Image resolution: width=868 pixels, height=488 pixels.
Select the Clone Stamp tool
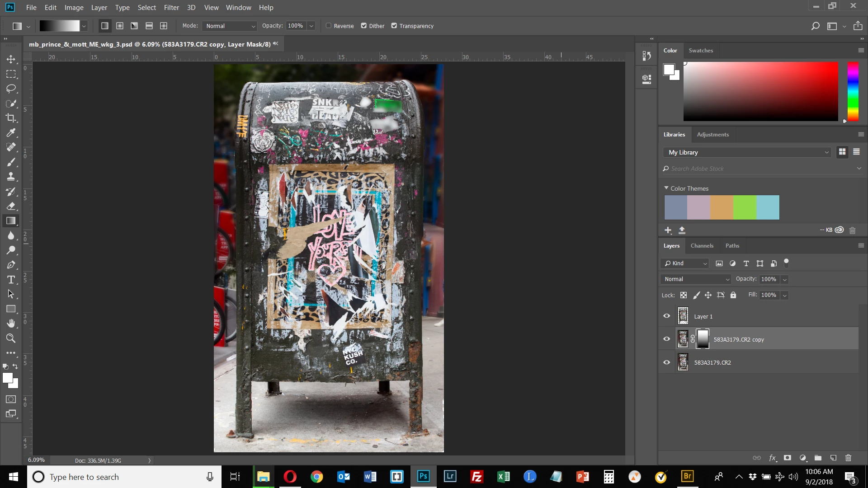[x=11, y=177]
